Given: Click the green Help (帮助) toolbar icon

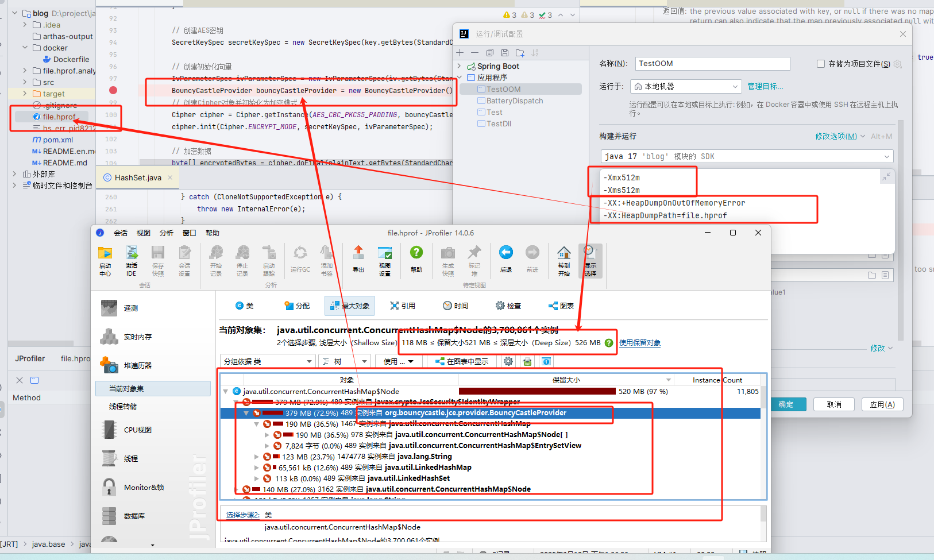Looking at the screenshot, I should tap(416, 258).
